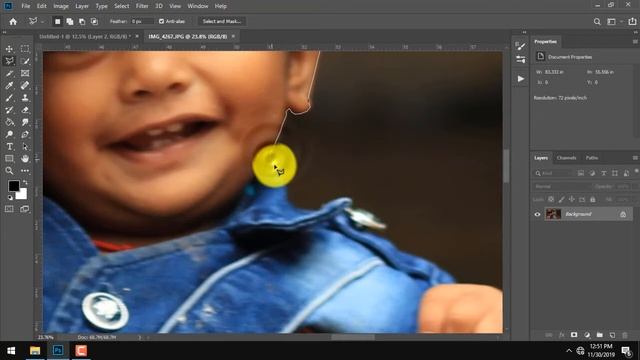Select the Zoom tool
The width and height of the screenshot is (640, 360).
(9, 171)
